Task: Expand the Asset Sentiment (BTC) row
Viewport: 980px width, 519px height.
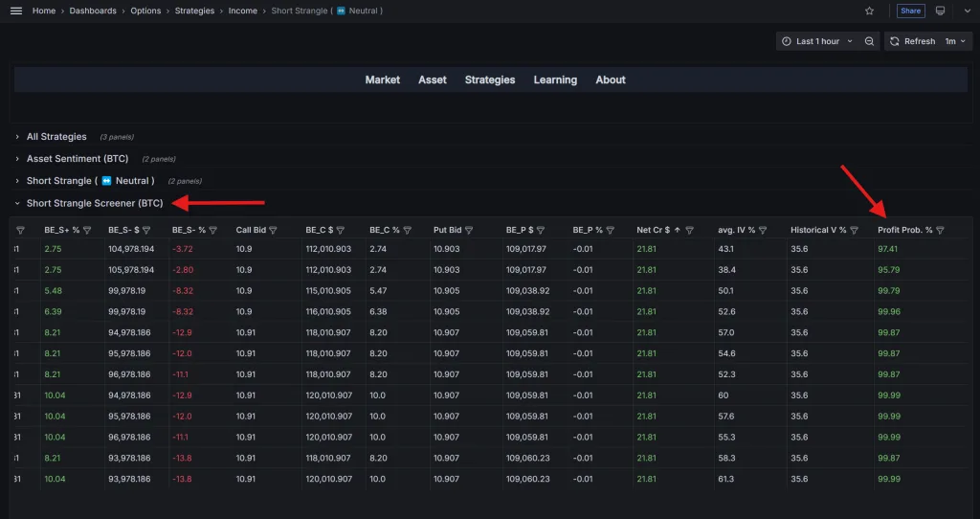Action: tap(77, 159)
